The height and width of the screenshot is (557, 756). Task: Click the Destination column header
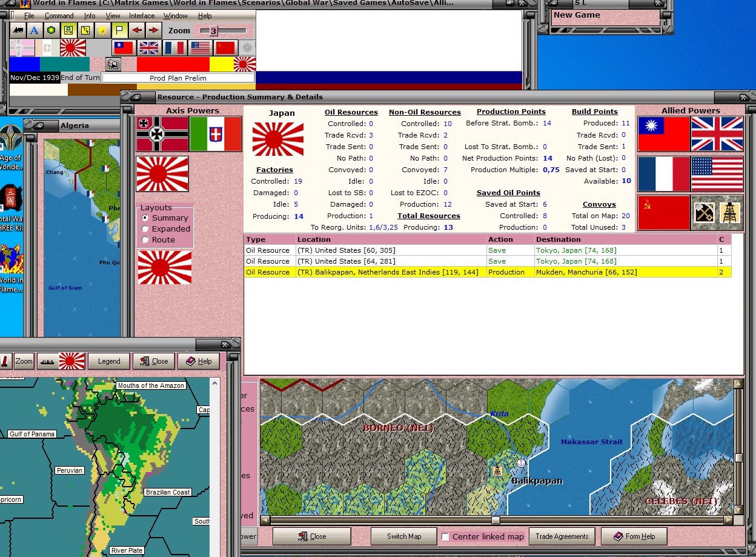point(625,239)
